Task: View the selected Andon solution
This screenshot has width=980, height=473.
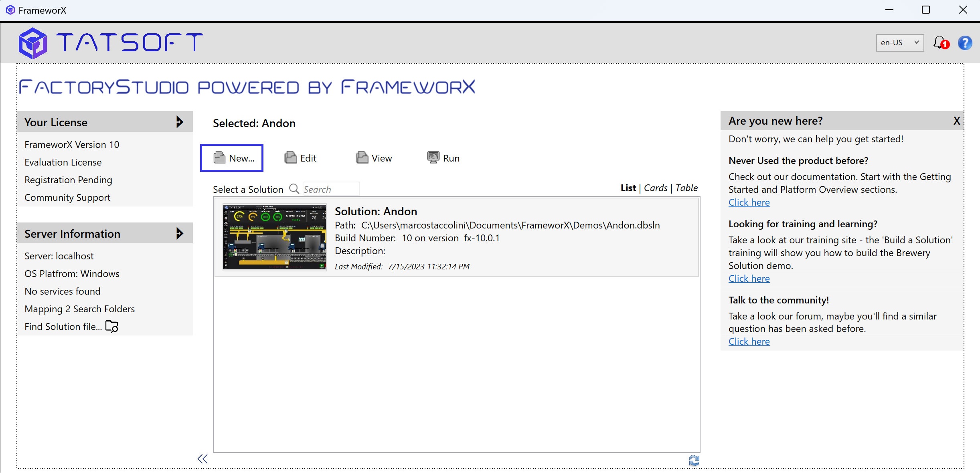Action: tap(374, 158)
